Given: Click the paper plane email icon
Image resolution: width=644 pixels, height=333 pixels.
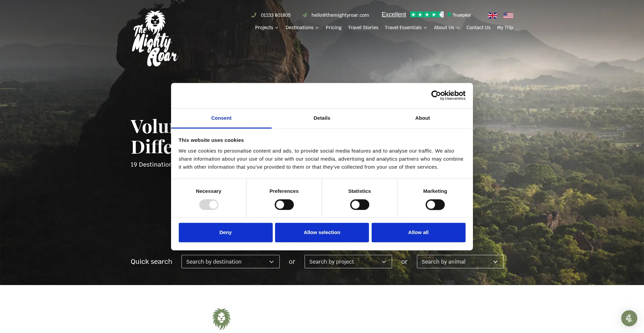Looking at the screenshot, I should coord(305,15).
